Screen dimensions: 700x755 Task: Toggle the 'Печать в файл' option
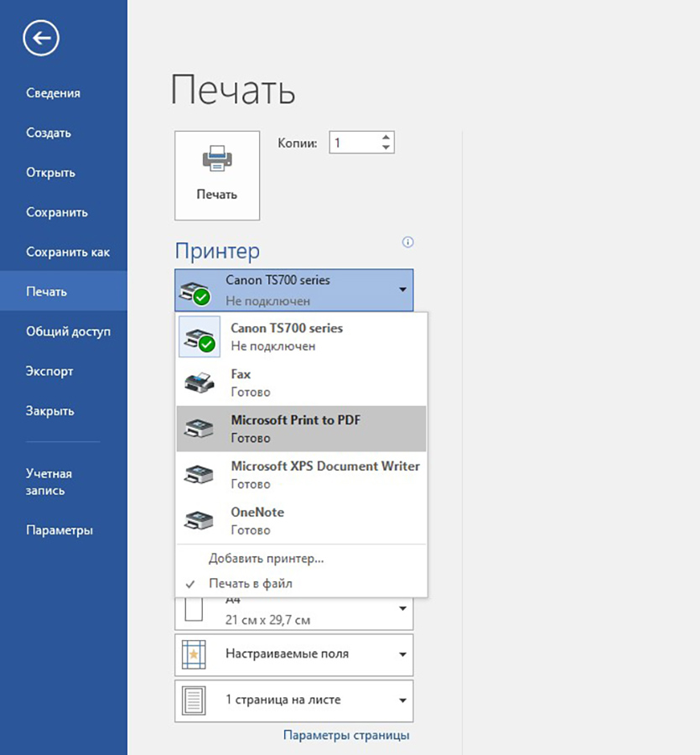pyautogui.click(x=250, y=584)
